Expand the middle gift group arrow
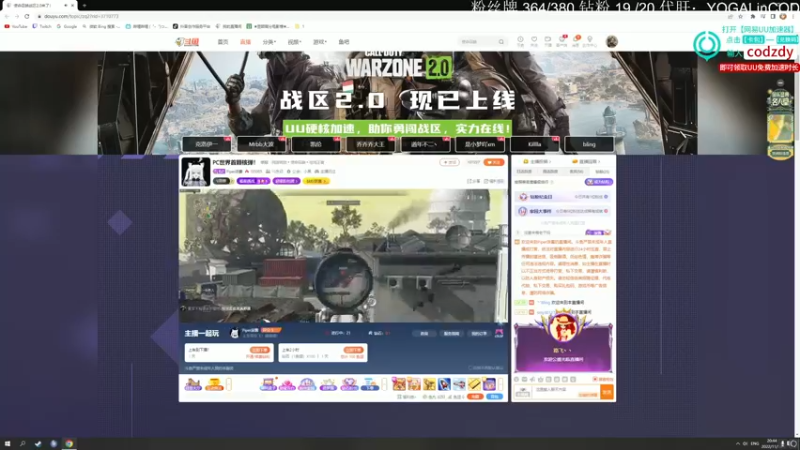This screenshot has height=450, width=800. 385,384
